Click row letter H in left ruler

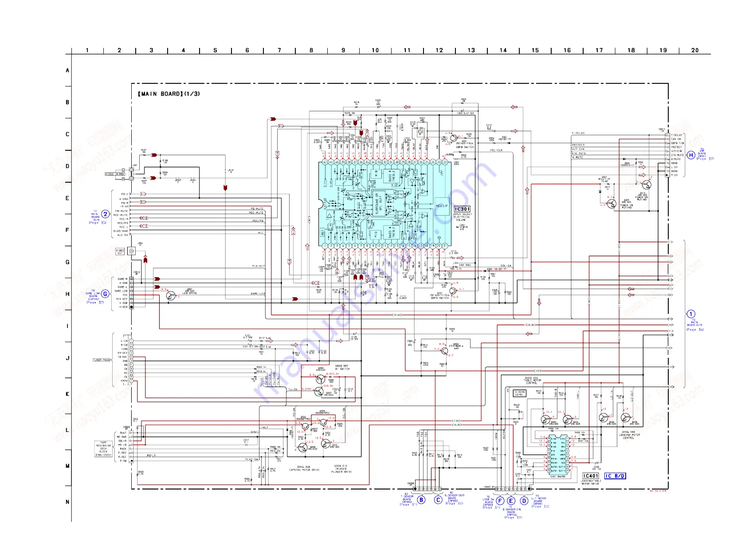tap(67, 294)
